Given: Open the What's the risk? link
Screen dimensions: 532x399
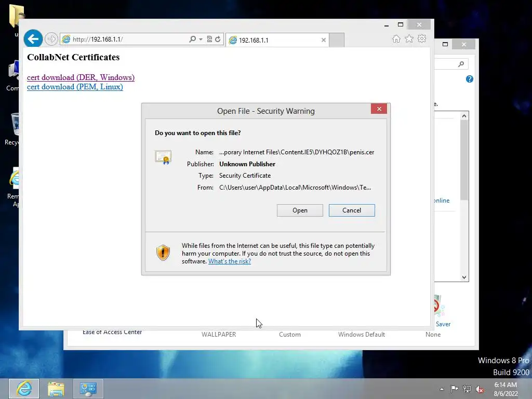Looking at the screenshot, I should click(x=230, y=261).
